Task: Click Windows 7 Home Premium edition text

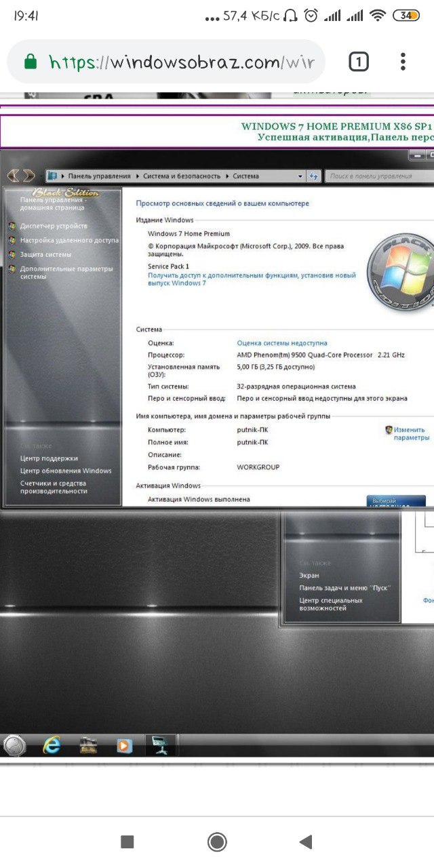Action: 189,233
